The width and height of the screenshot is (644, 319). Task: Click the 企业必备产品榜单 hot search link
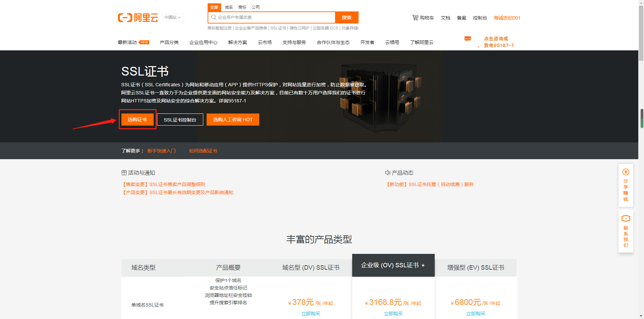point(251,28)
